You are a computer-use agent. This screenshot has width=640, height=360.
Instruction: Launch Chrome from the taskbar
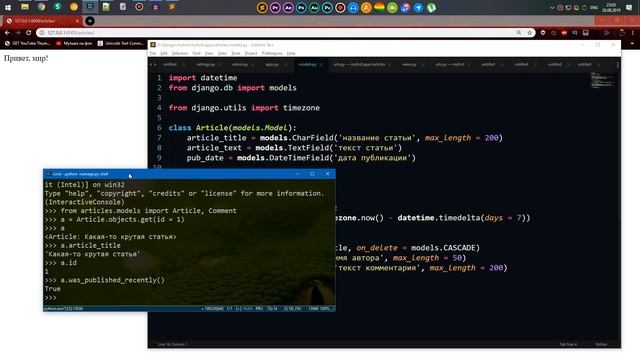[x=41, y=7]
